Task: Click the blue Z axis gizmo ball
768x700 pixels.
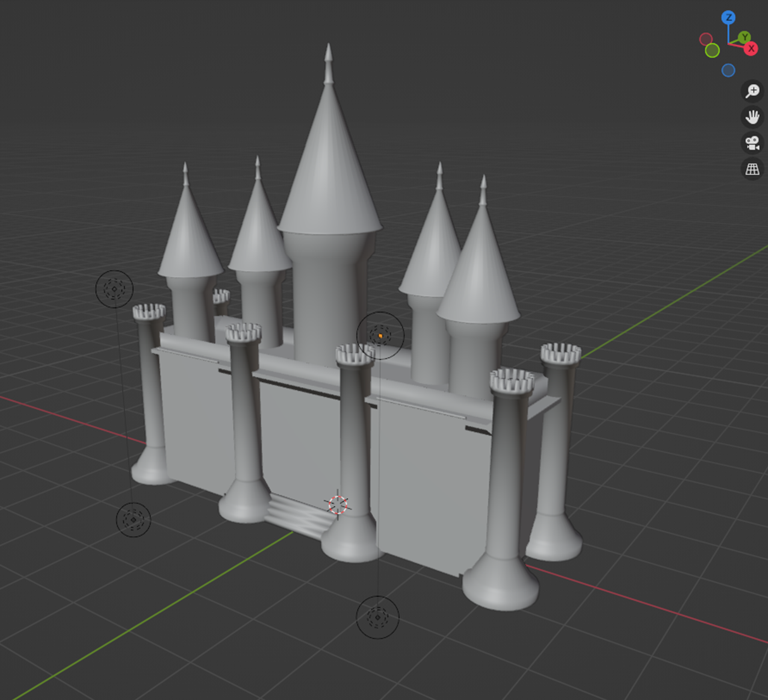Action: tap(728, 18)
